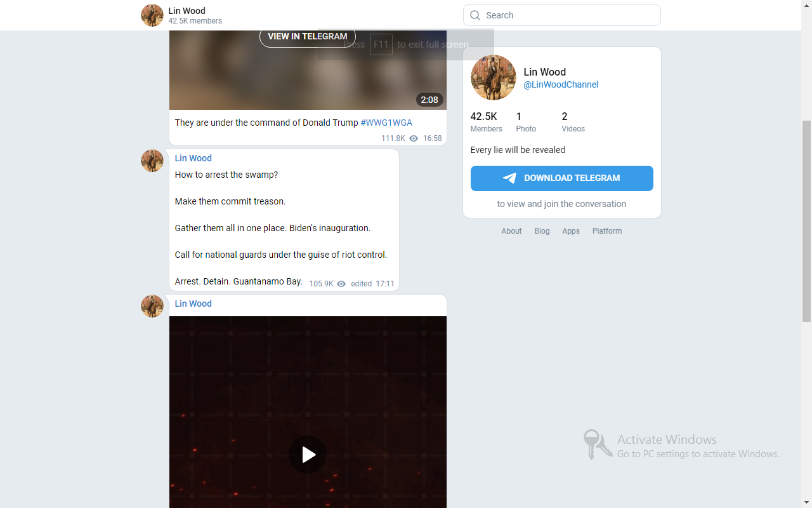Open the avatar beside the swamp message
The width and height of the screenshot is (812, 508).
152,161
